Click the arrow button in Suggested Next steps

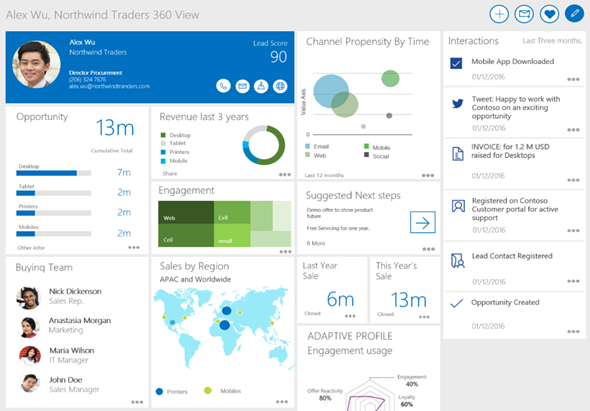coord(423,222)
